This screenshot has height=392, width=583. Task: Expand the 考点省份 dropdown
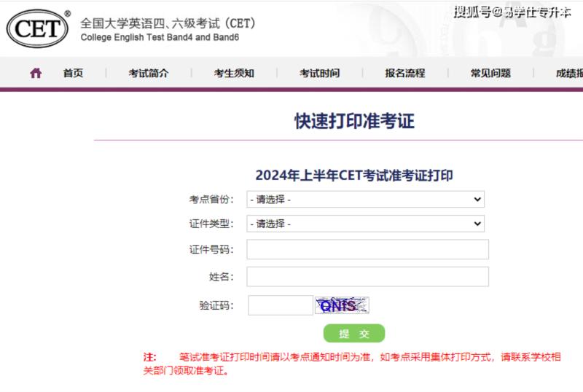pos(366,200)
